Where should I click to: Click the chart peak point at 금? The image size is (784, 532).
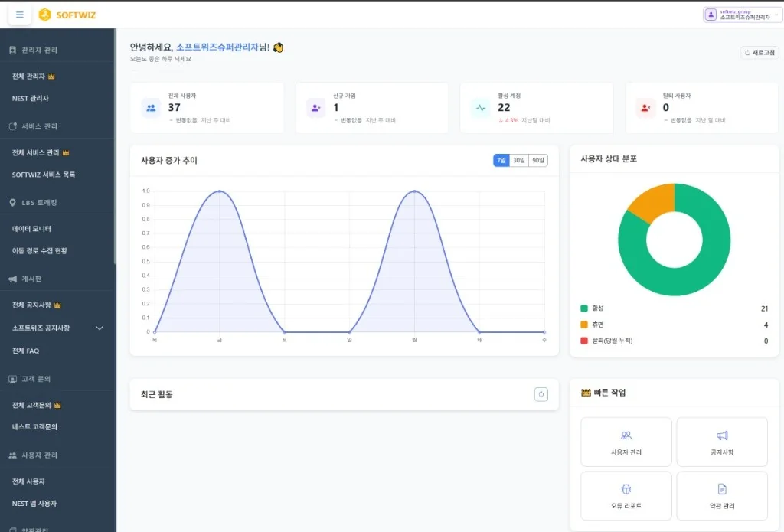(x=220, y=191)
